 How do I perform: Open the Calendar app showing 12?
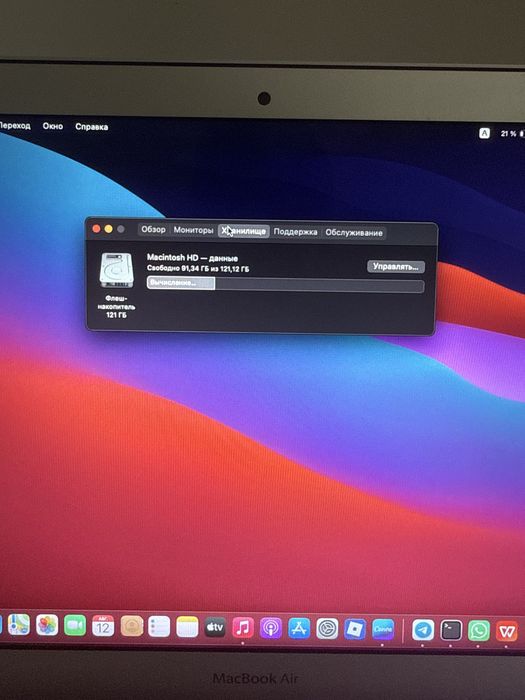[x=103, y=626]
